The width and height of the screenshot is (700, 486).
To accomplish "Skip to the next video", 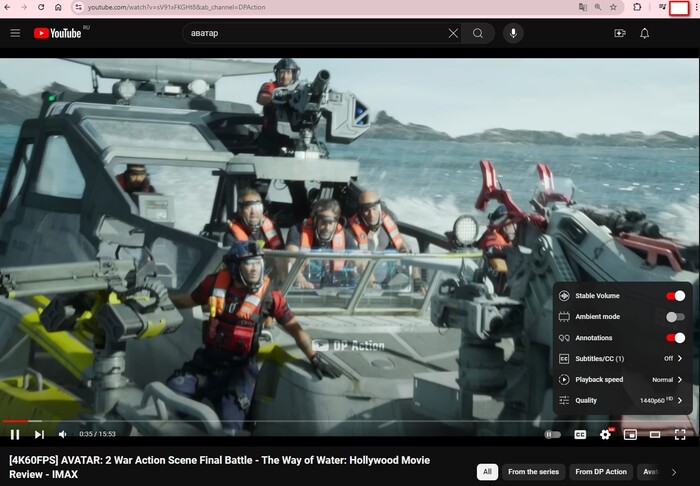I will tap(39, 434).
